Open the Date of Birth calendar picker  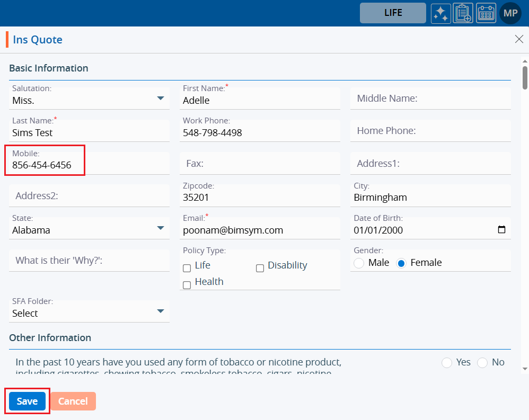pos(501,230)
